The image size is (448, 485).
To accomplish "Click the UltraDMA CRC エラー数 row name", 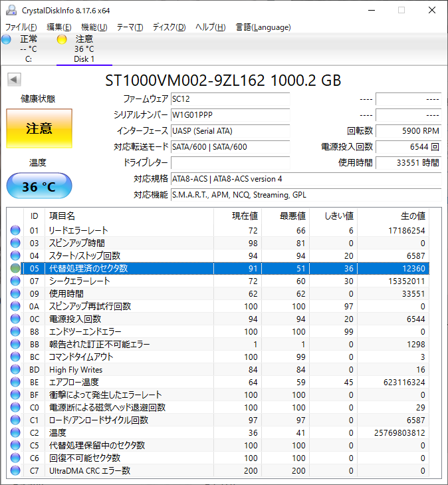I will click(90, 471).
